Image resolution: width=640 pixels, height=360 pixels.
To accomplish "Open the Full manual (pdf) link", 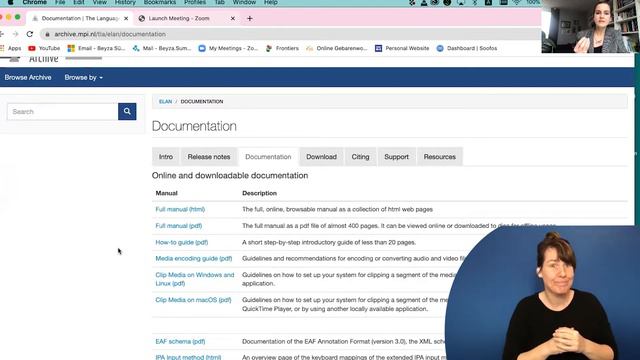I will 179,226.
